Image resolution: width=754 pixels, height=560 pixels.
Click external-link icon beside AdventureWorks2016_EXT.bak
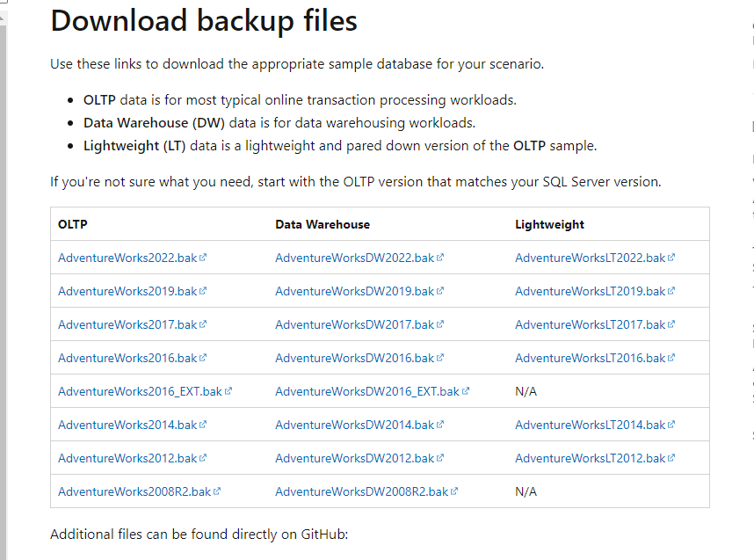(228, 391)
